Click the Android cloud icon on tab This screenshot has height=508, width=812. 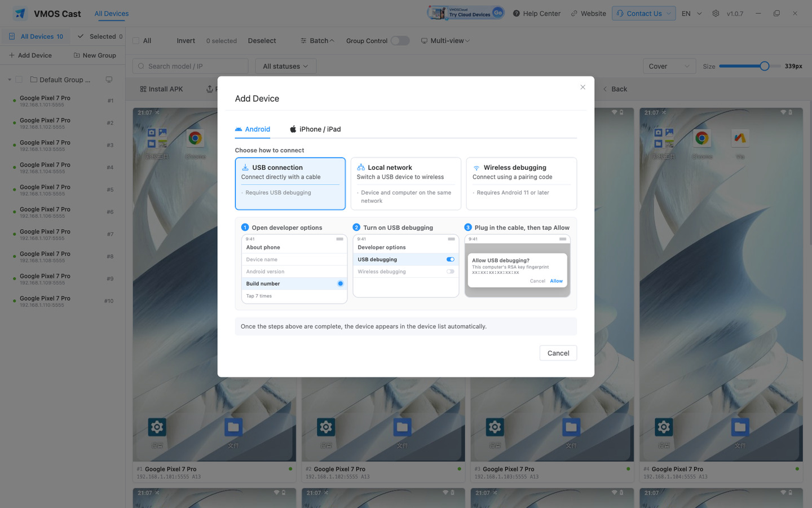point(239,129)
